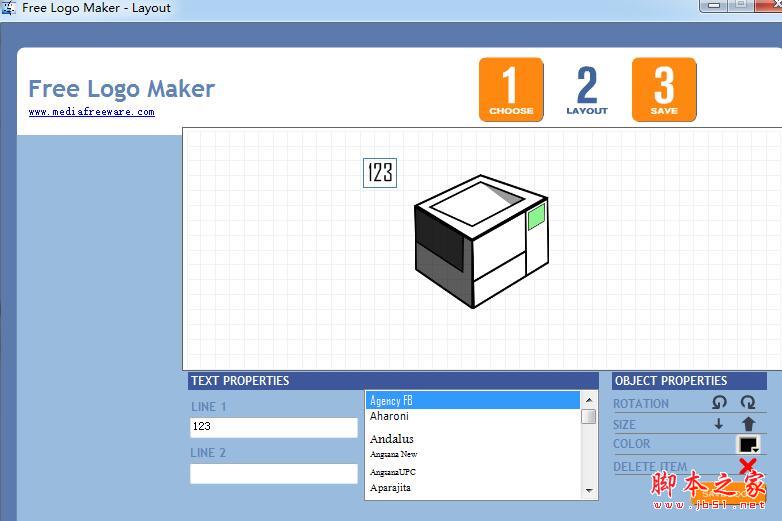The height and width of the screenshot is (521, 782).
Task: Click the empty Line 2 field
Action: [274, 474]
